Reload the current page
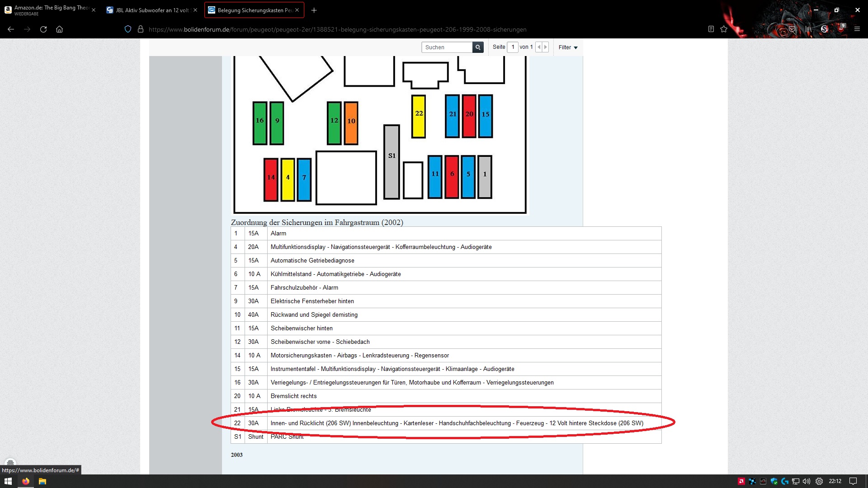Screen dimensions: 868x488 tap(43, 29)
